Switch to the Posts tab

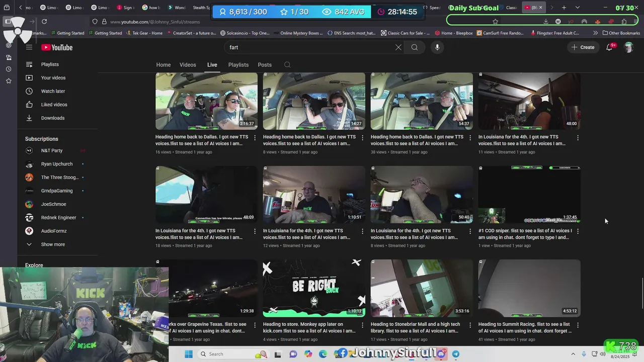[x=265, y=65]
